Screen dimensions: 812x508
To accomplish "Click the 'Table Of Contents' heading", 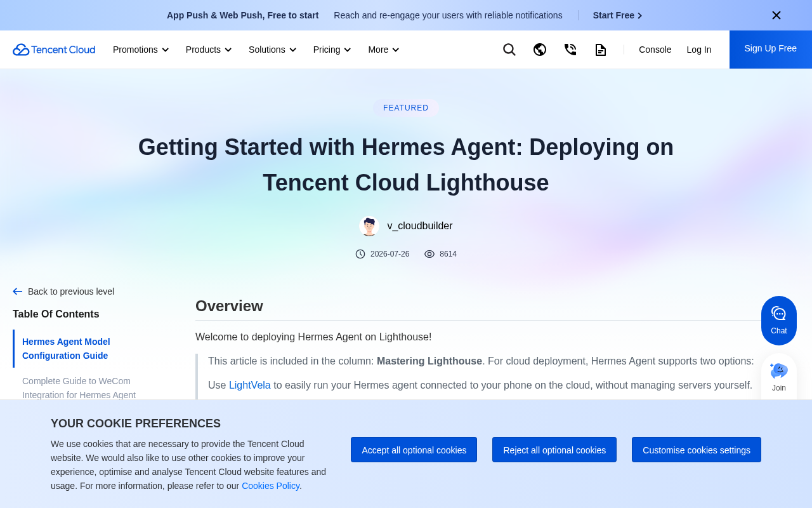I will (56, 314).
